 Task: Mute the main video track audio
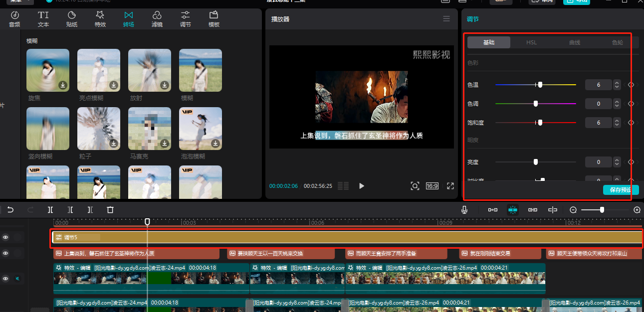coord(16,279)
